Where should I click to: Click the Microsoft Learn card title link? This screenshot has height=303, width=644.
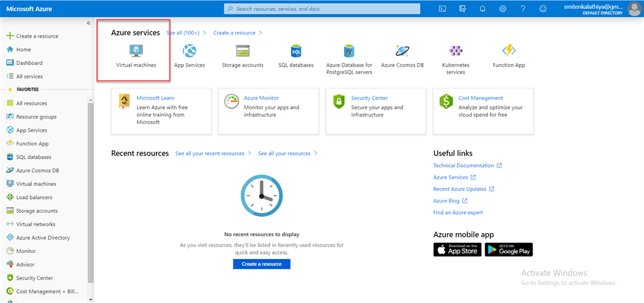pyautogui.click(x=155, y=98)
